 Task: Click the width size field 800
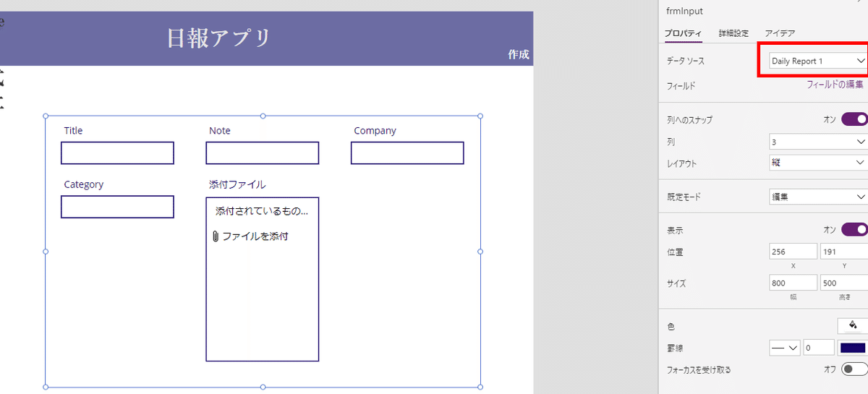(x=793, y=283)
